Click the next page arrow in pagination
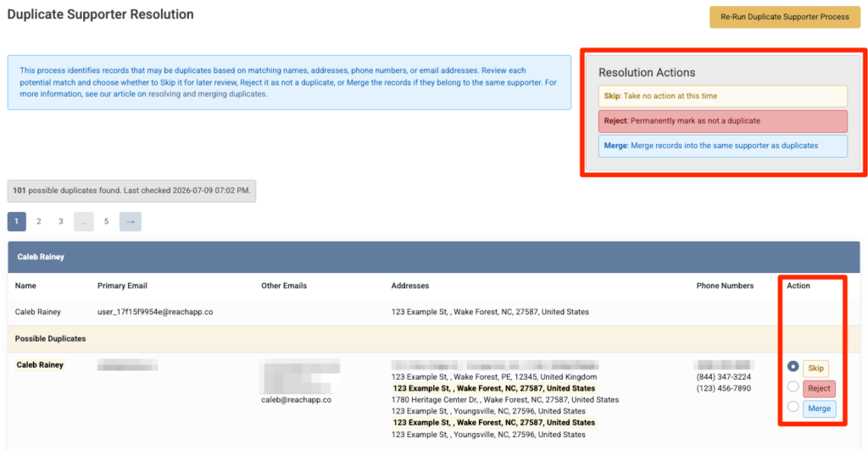The height and width of the screenshot is (450, 868). pos(130,221)
